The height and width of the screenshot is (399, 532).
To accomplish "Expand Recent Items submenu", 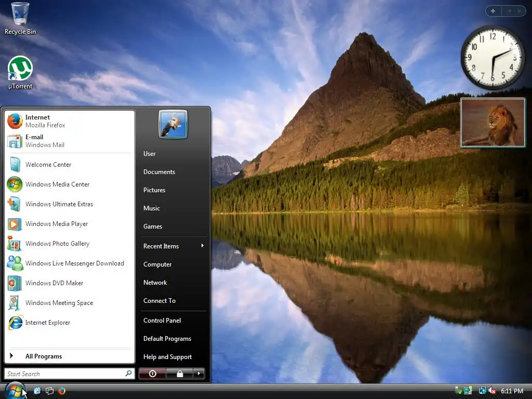I will (x=174, y=246).
